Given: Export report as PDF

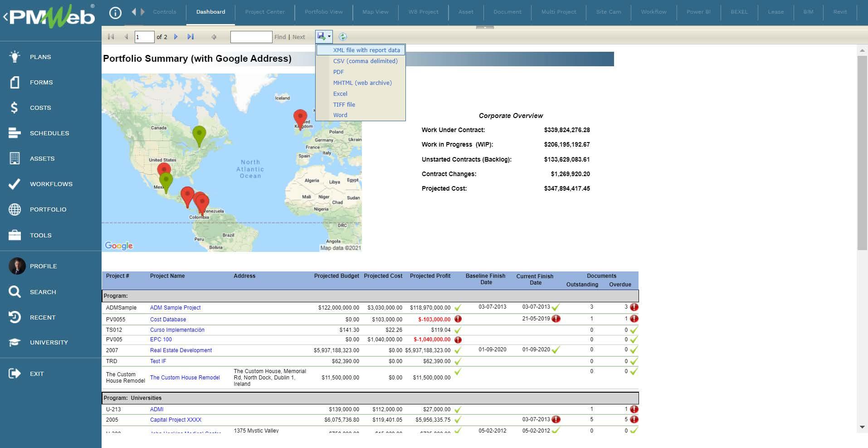Looking at the screenshot, I should (338, 72).
